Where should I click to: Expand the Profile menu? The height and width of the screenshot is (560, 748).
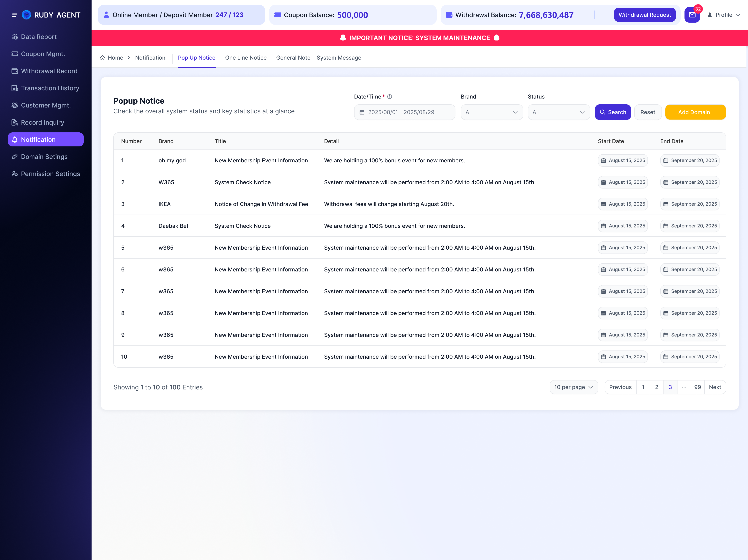[x=724, y=15]
